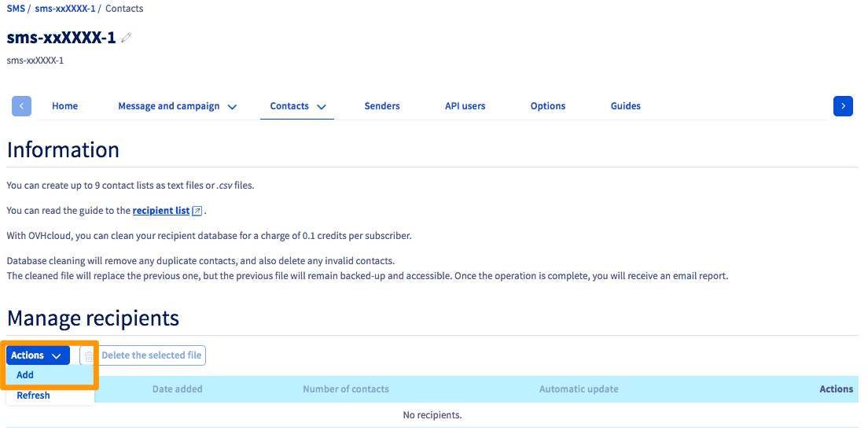Click the SMS breadcrumb link
Viewport: 868px width, 438px height.
pyautogui.click(x=15, y=9)
